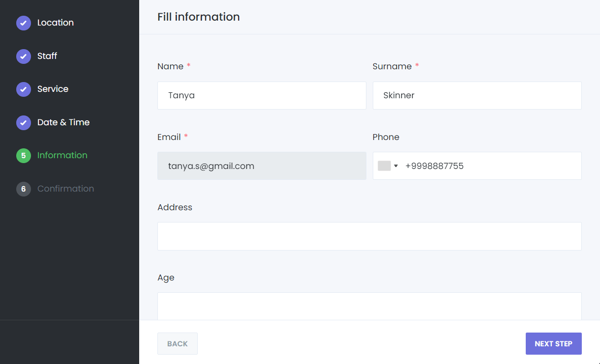
Task: Go to the Location step label
Action: click(x=56, y=23)
